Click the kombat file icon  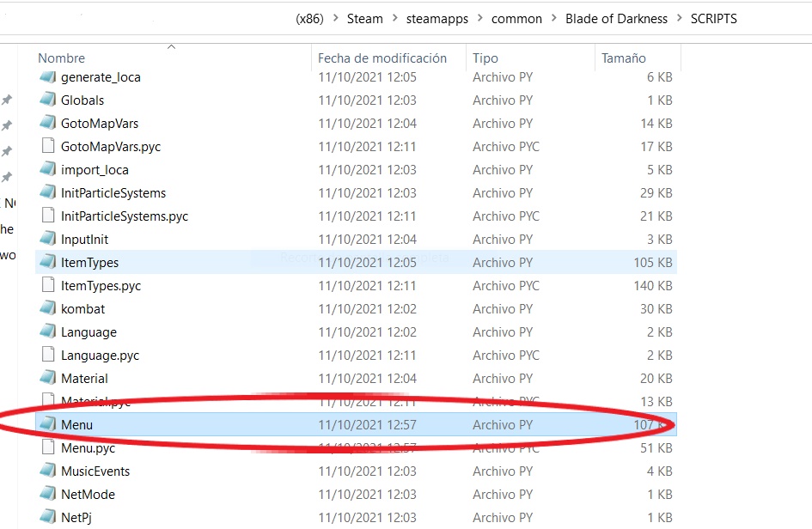point(47,308)
